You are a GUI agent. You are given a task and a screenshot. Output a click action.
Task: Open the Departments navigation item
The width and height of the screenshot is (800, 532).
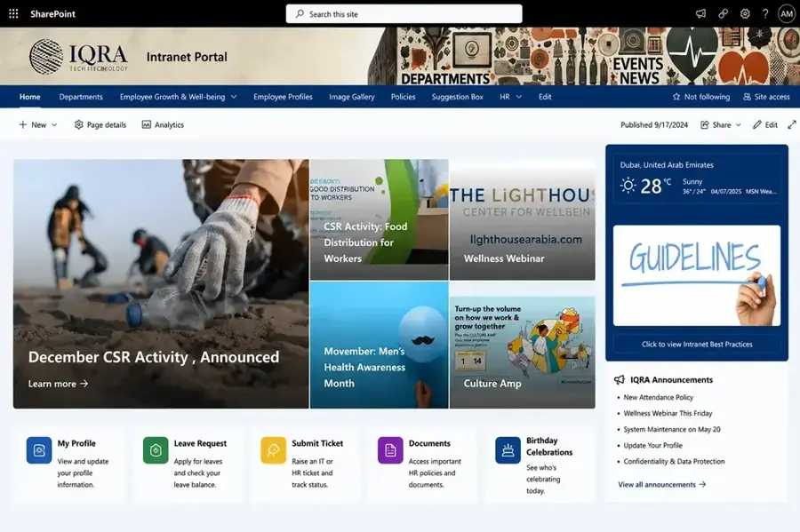point(81,97)
